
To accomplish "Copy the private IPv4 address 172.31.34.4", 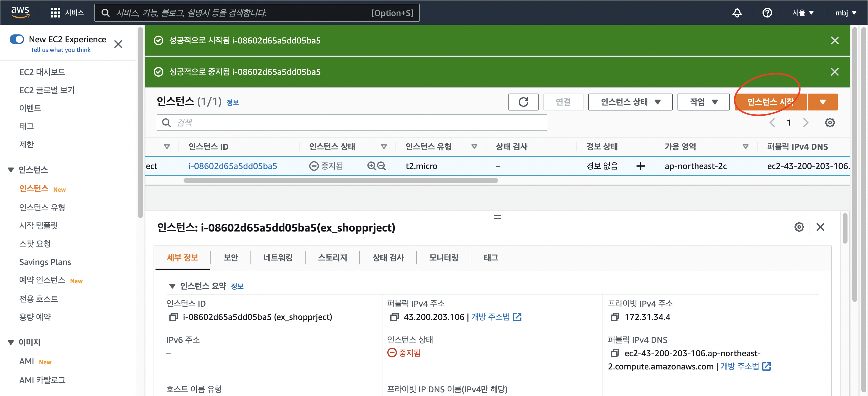I will click(x=615, y=317).
